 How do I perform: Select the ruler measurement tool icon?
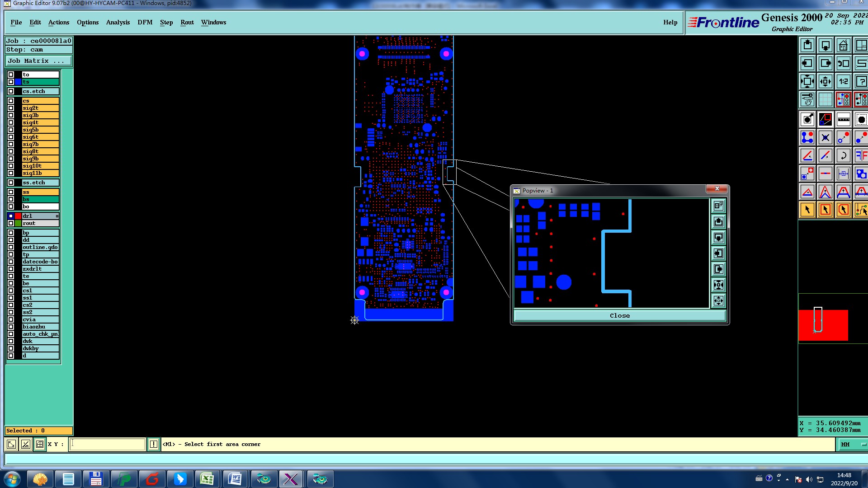pyautogui.click(x=843, y=120)
